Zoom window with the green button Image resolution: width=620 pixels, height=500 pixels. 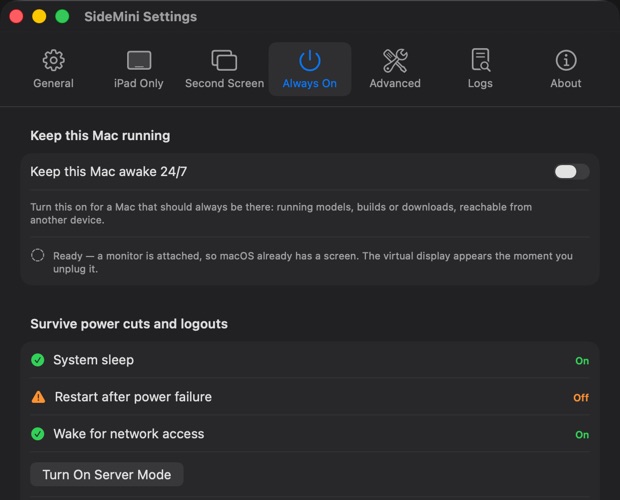(x=62, y=17)
